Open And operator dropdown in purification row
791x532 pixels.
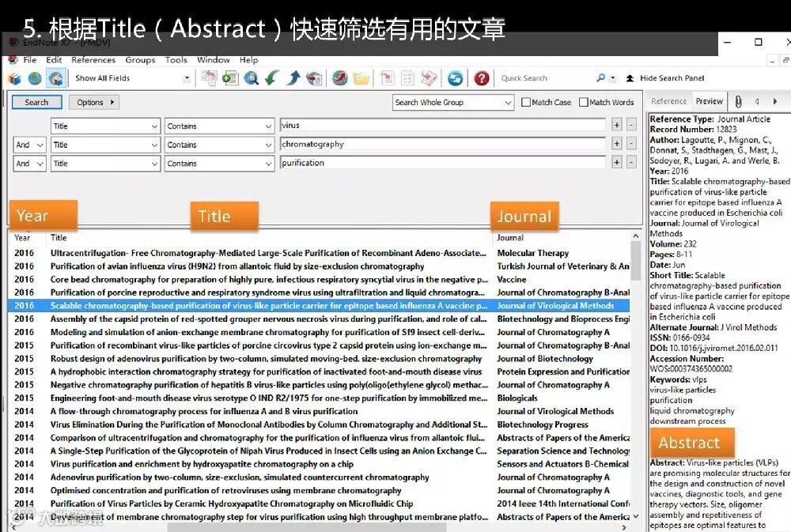tap(29, 164)
